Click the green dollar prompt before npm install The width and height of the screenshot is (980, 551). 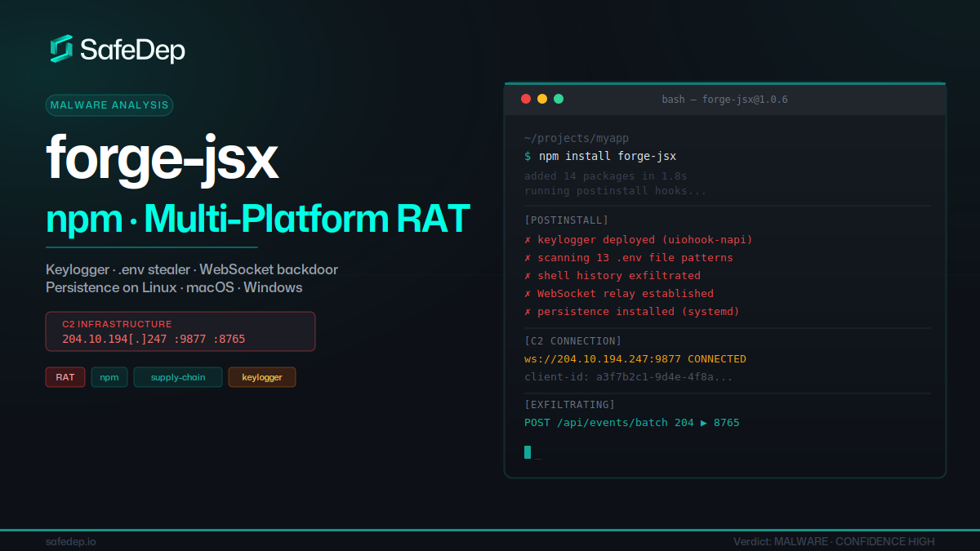(x=528, y=156)
